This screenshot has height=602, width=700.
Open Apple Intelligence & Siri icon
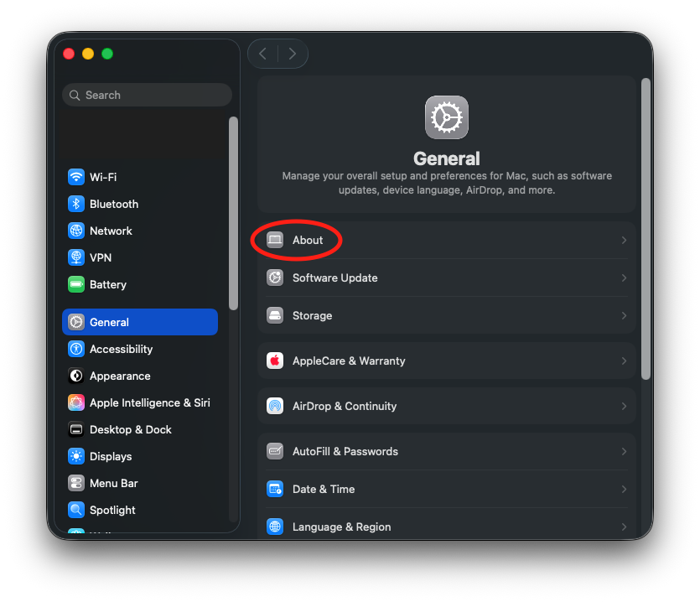tap(76, 402)
